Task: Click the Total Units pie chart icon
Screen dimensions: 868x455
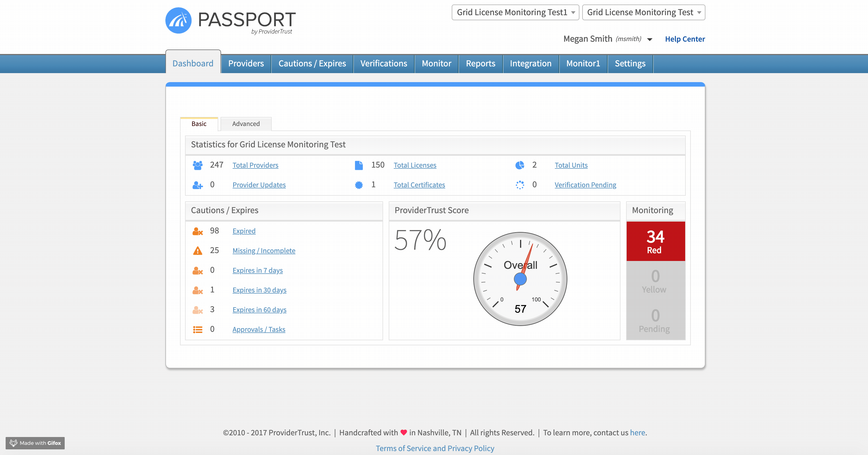Action: tap(520, 165)
